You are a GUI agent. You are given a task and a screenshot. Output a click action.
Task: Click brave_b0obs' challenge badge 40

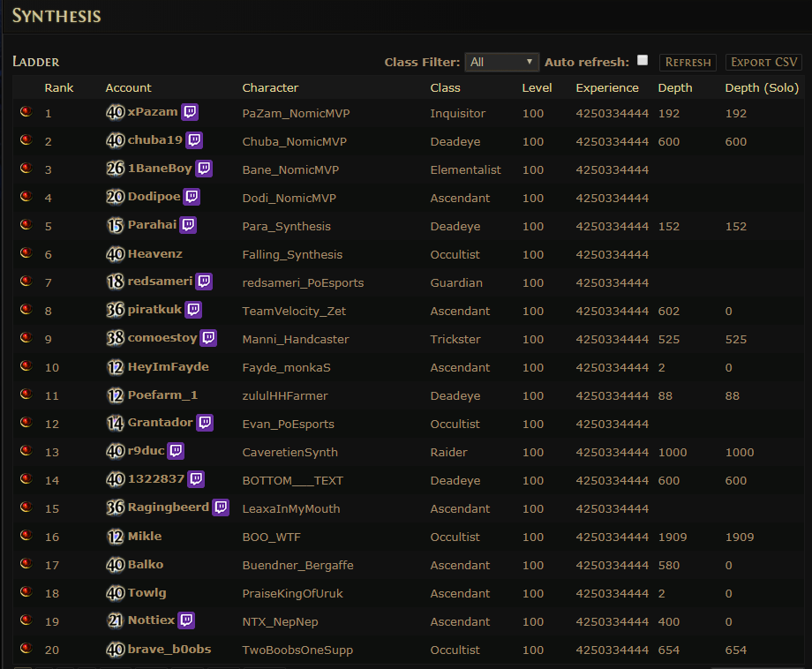[x=116, y=650]
